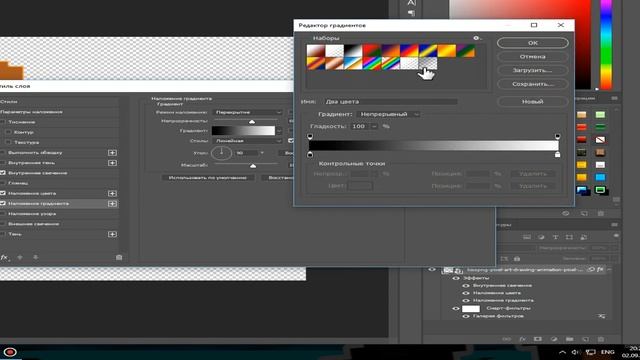The image size is (640, 360).
Task: Open Гладкость value dropdown arrow
Action: [374, 127]
